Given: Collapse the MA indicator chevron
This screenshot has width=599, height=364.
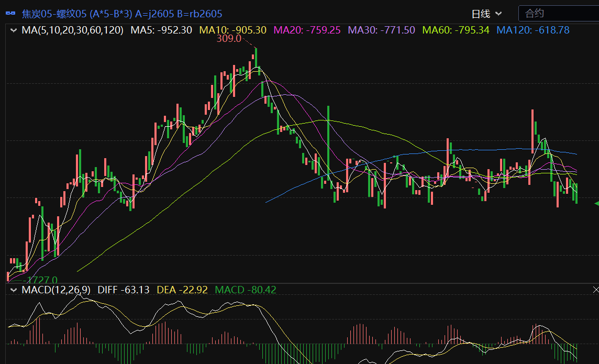Looking at the screenshot, I should tap(14, 30).
